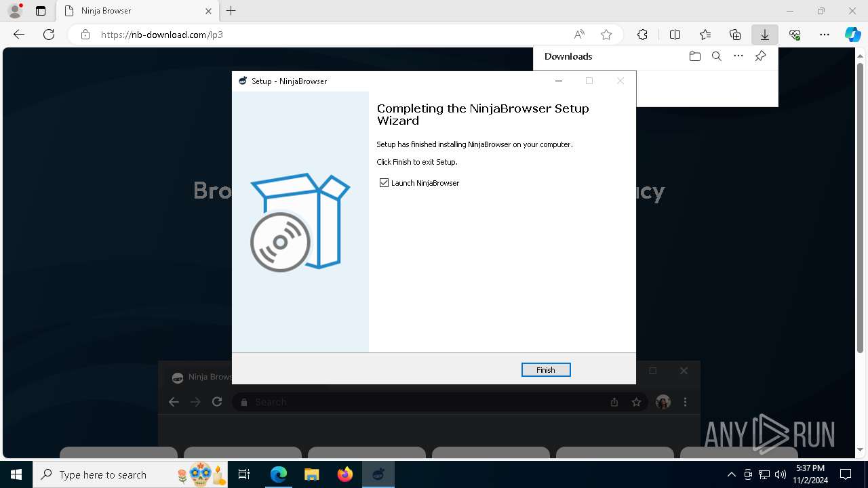This screenshot has width=868, height=488.
Task: Open network tray icon
Action: click(764, 474)
